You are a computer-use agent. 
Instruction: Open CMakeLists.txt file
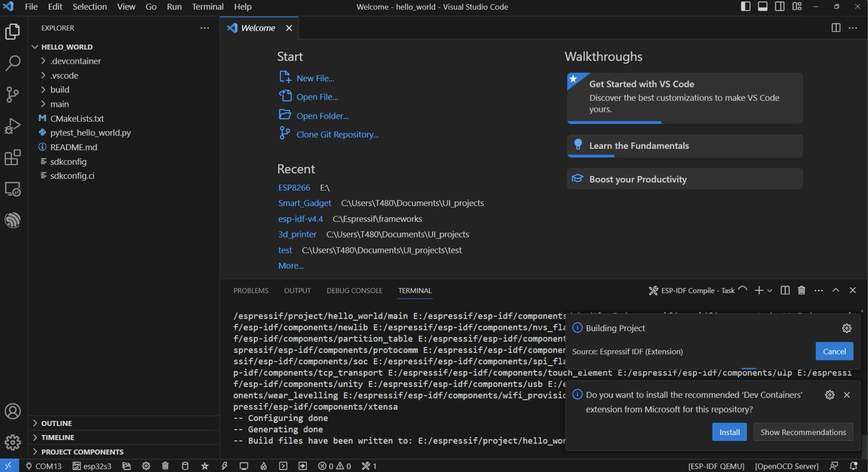77,119
